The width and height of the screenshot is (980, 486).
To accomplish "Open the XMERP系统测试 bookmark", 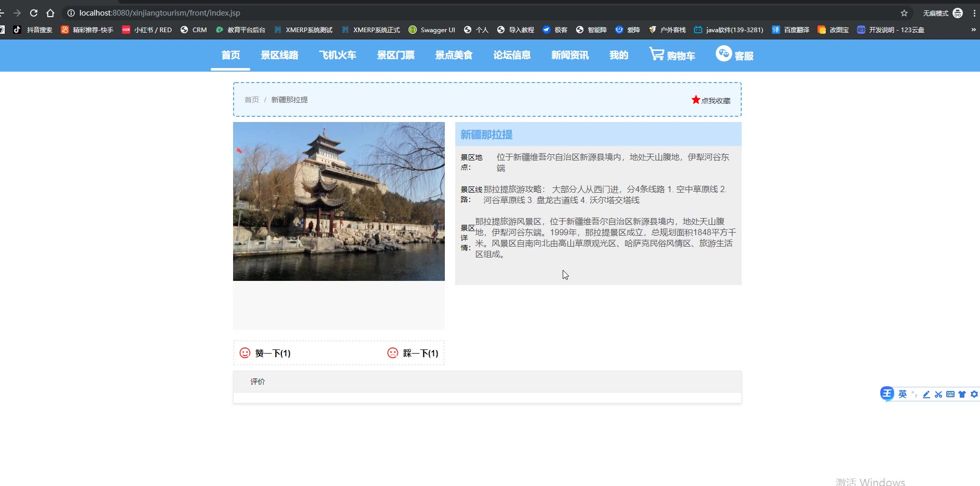I will (x=303, y=30).
